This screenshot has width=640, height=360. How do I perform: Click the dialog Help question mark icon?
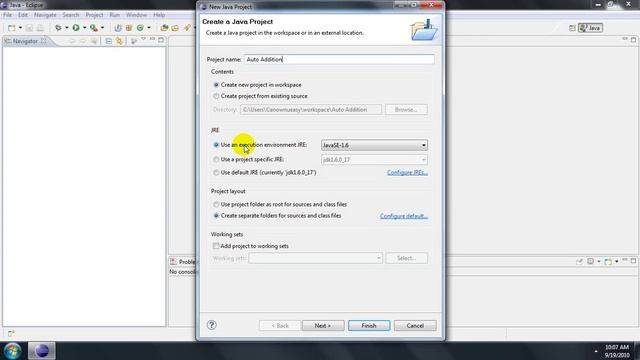click(211, 325)
